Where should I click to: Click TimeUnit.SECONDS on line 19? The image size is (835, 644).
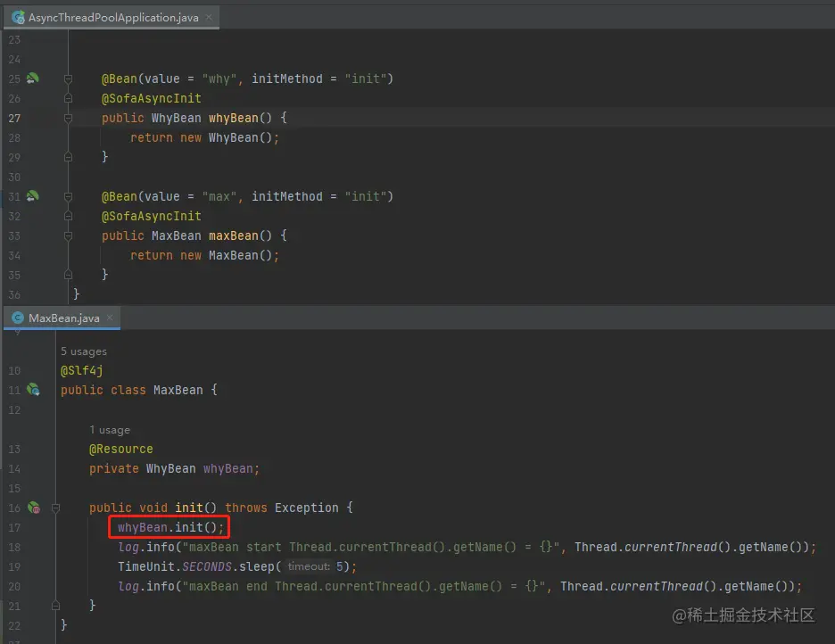point(175,566)
